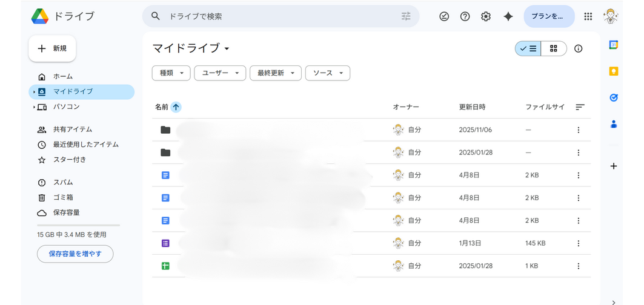Image resolution: width=644 pixels, height=305 pixels.
Task: Switch to grid layout view
Action: point(554,48)
